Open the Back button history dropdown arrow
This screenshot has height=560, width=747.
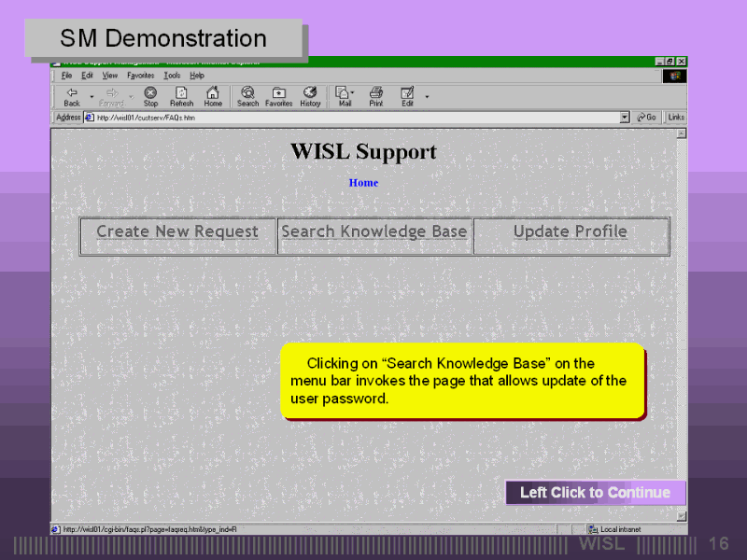[92, 95]
